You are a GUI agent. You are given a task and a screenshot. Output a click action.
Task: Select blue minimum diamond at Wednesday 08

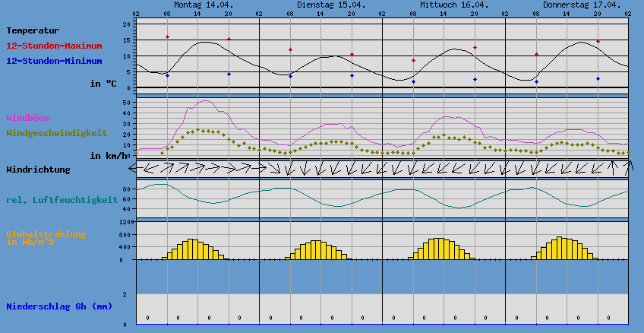click(x=413, y=81)
